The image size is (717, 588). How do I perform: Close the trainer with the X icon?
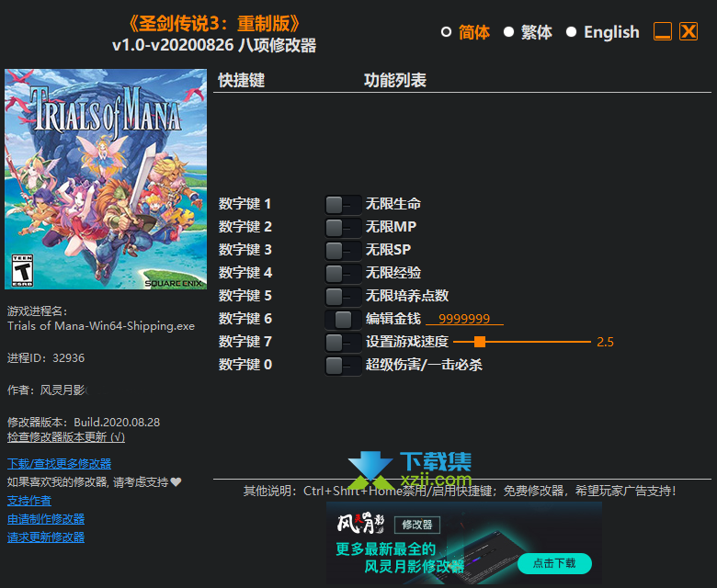click(689, 31)
